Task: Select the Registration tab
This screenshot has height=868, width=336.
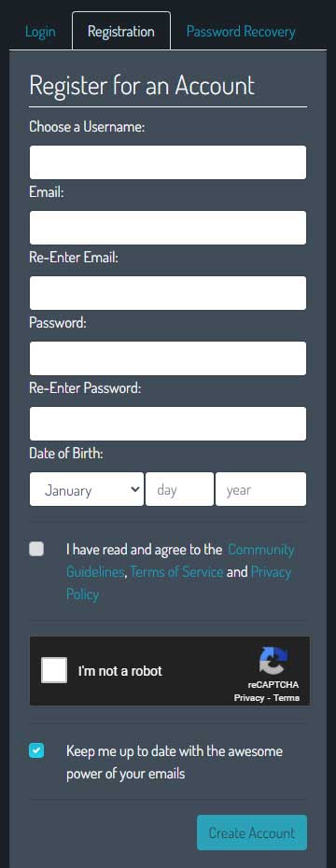Action: [121, 31]
